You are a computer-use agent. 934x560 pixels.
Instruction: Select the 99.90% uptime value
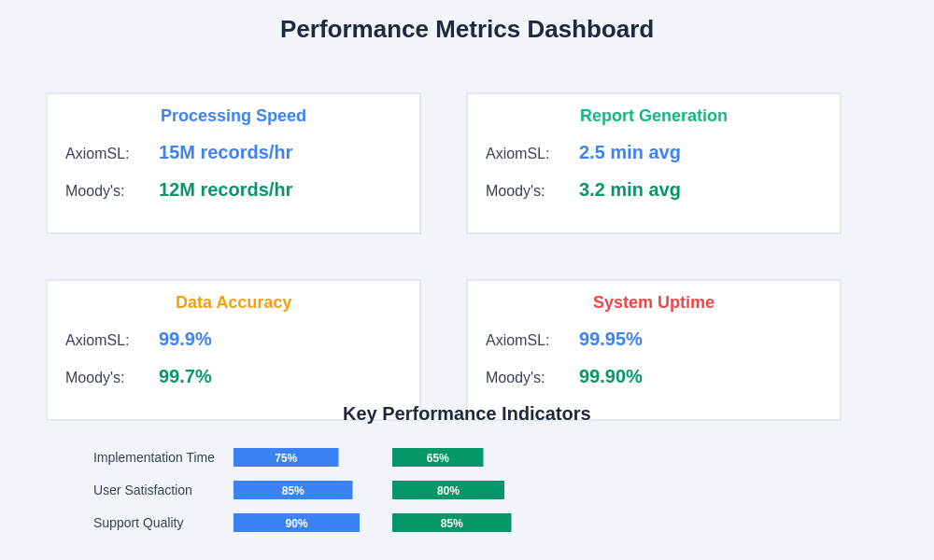[610, 376]
